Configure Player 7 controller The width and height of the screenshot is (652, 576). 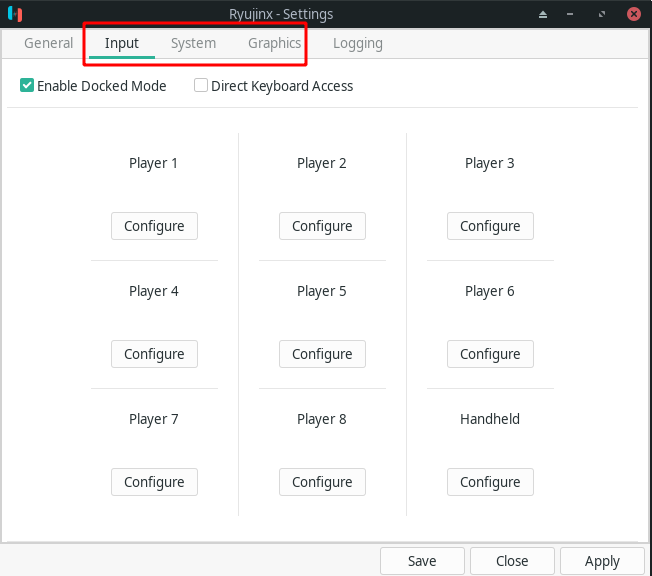click(x=154, y=482)
